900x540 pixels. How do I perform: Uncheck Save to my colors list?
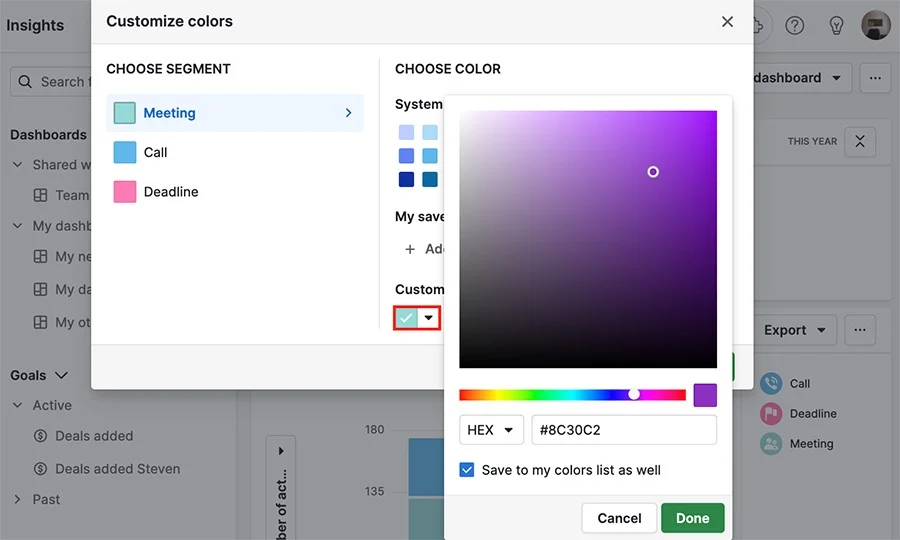pos(467,470)
